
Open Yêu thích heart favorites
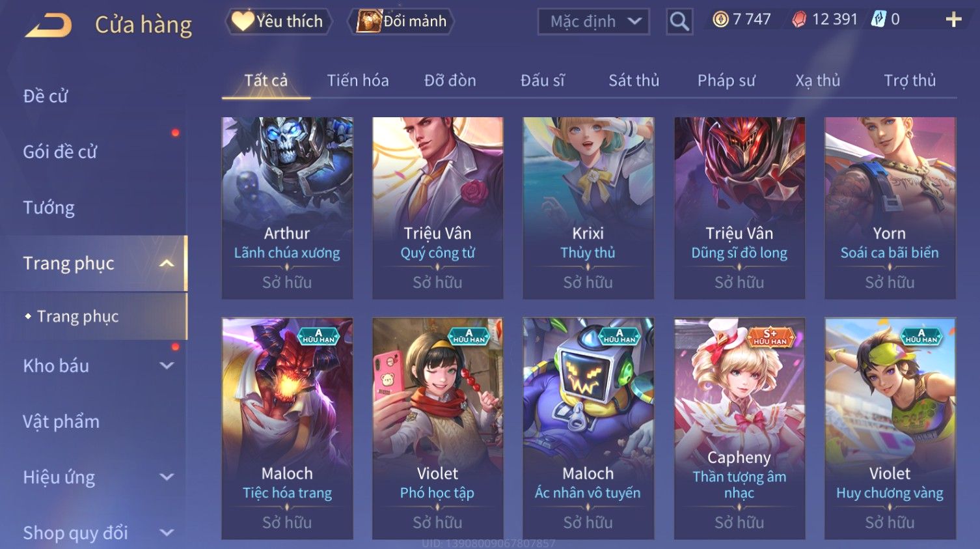tap(278, 21)
